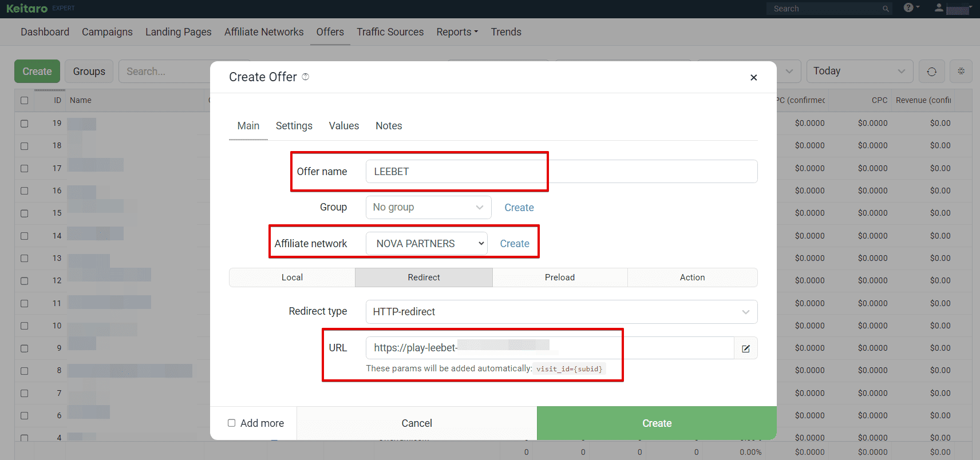The image size is (980, 460).
Task: Open the Groups button
Action: 89,72
